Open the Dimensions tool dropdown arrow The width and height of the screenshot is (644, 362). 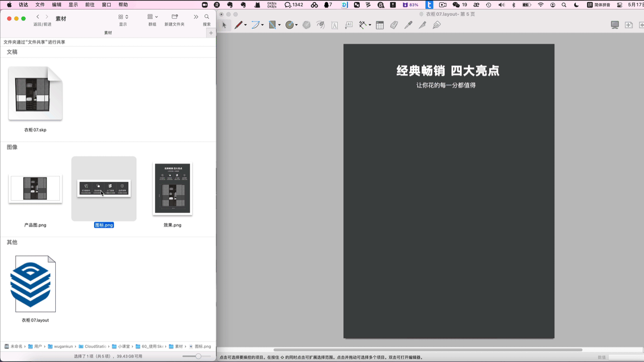[x=370, y=25]
